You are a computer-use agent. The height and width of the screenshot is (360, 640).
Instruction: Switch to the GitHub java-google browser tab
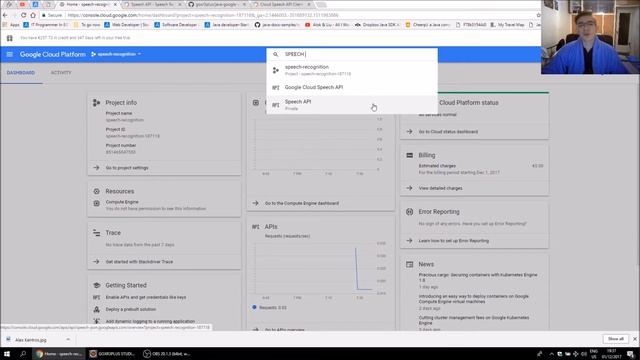pos(216,4)
